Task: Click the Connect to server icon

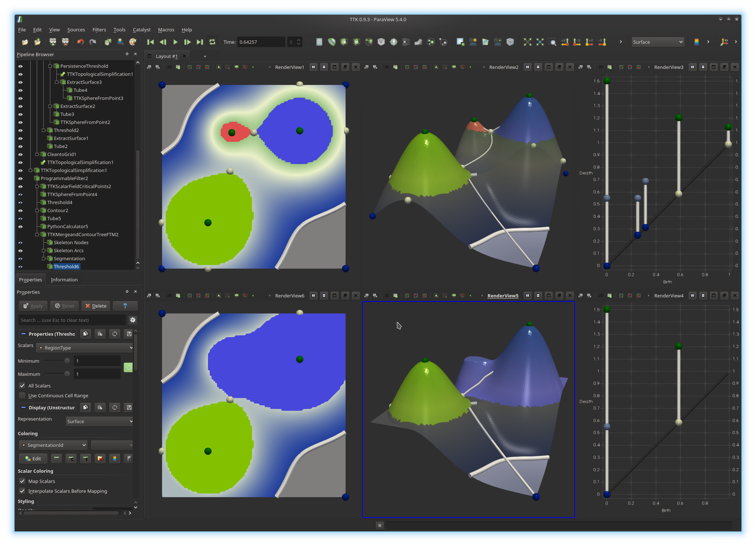Action: [x=53, y=42]
